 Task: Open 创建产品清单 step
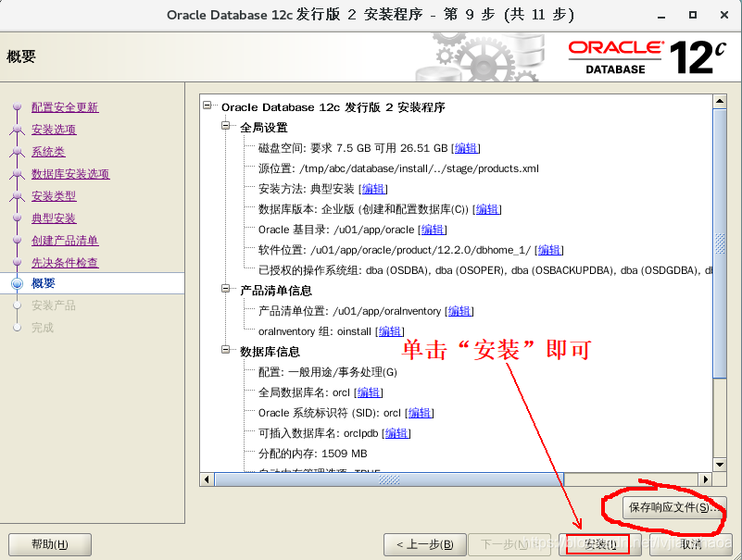[x=65, y=241]
